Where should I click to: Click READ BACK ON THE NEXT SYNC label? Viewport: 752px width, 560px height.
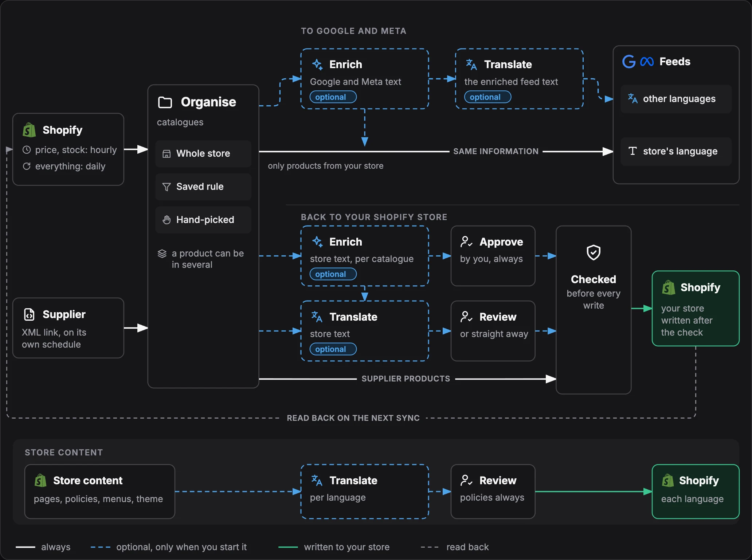tap(353, 418)
